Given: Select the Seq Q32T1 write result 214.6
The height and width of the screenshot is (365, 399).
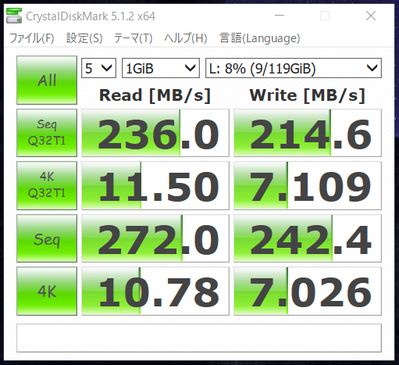Looking at the screenshot, I should (308, 133).
